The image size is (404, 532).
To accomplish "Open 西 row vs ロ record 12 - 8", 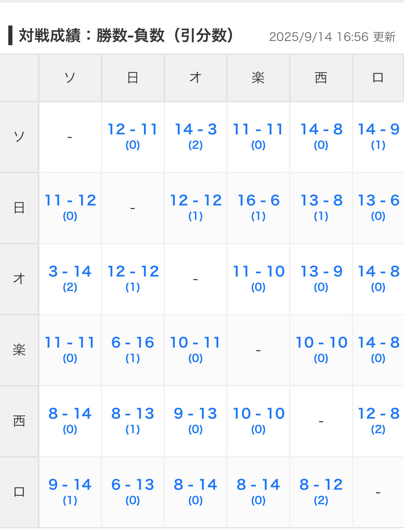I will (378, 414).
